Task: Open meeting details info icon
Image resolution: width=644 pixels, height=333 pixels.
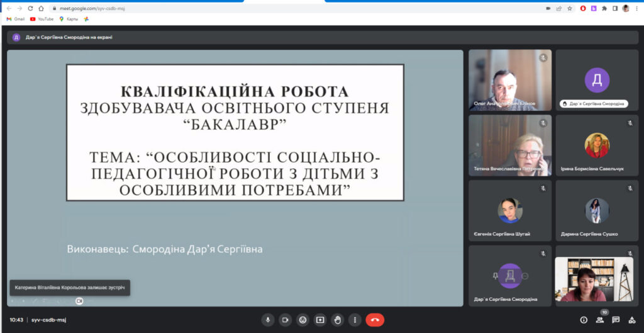Action: coord(584,320)
